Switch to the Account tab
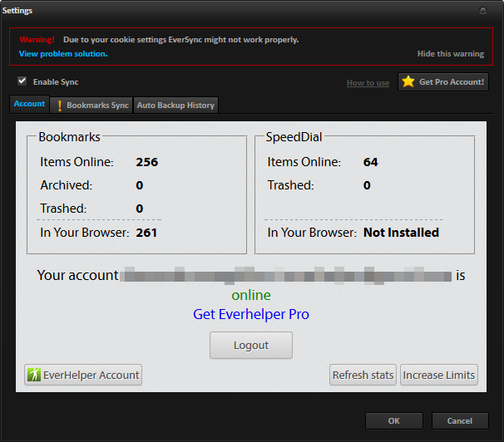 (x=29, y=104)
